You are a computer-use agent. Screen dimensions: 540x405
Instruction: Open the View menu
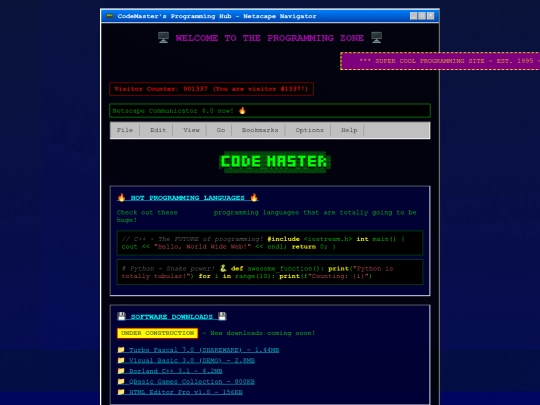tap(191, 130)
